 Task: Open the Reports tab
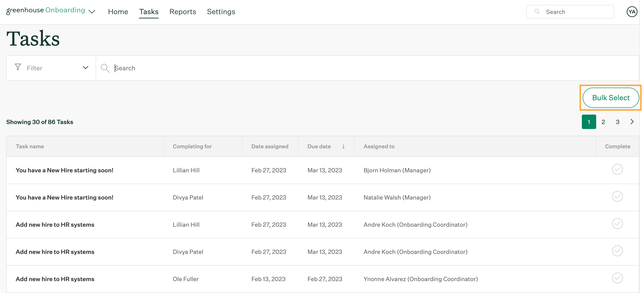[182, 12]
